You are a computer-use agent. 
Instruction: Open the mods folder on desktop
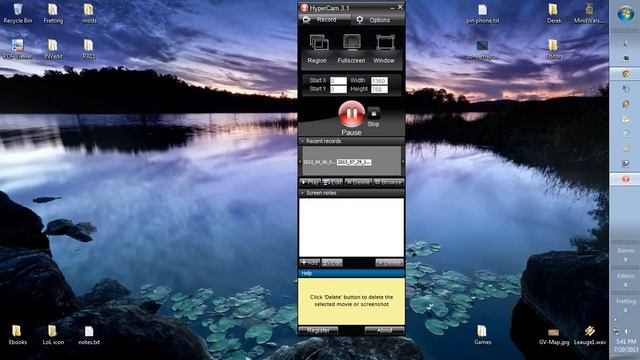coord(89,13)
